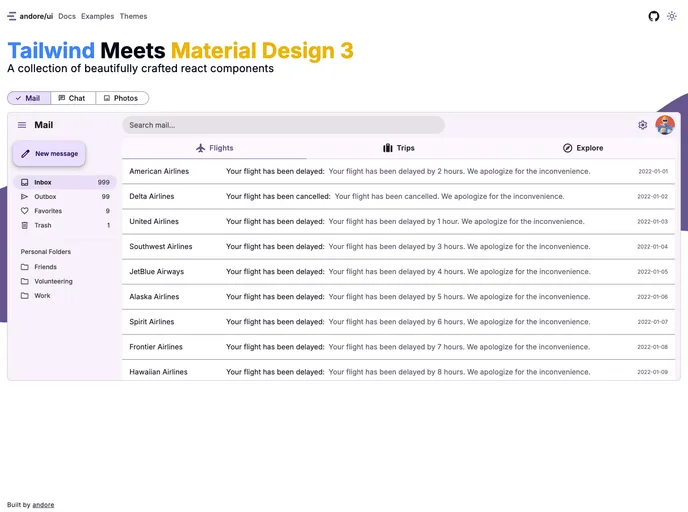Click the pencil icon on New message

(25, 154)
